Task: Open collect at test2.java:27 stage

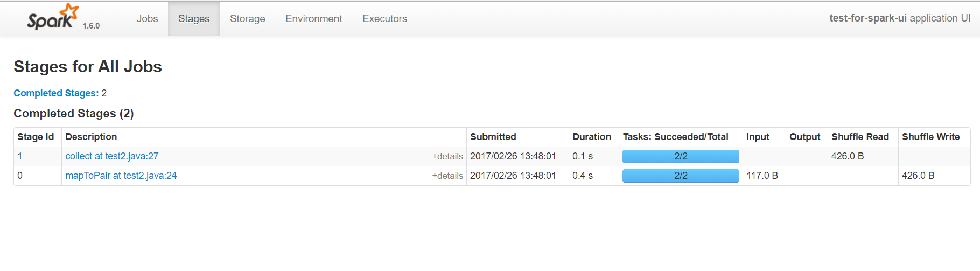Action: coord(112,156)
